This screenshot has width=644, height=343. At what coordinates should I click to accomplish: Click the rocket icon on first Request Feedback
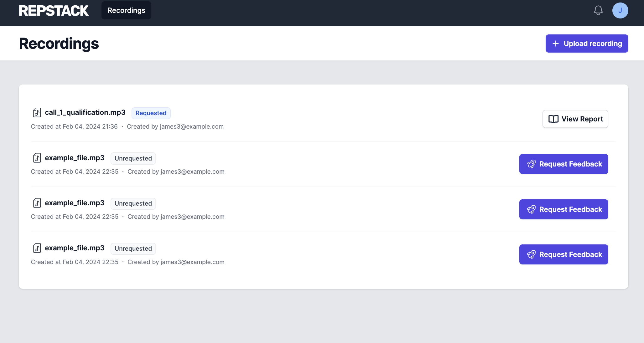pyautogui.click(x=531, y=164)
